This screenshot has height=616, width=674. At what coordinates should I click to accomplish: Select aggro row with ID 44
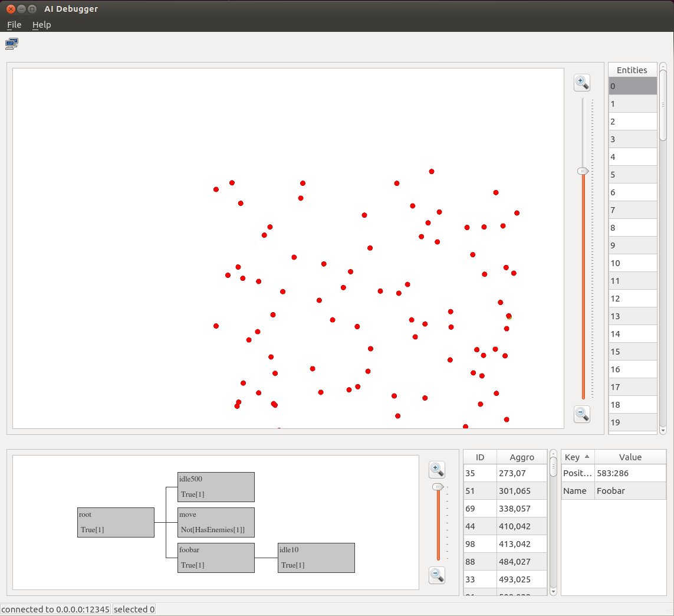click(x=505, y=526)
